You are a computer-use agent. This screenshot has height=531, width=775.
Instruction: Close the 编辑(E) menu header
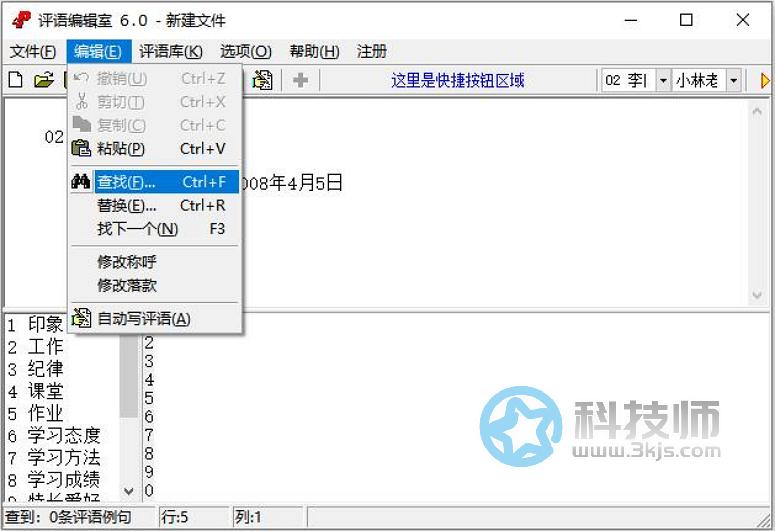99,51
